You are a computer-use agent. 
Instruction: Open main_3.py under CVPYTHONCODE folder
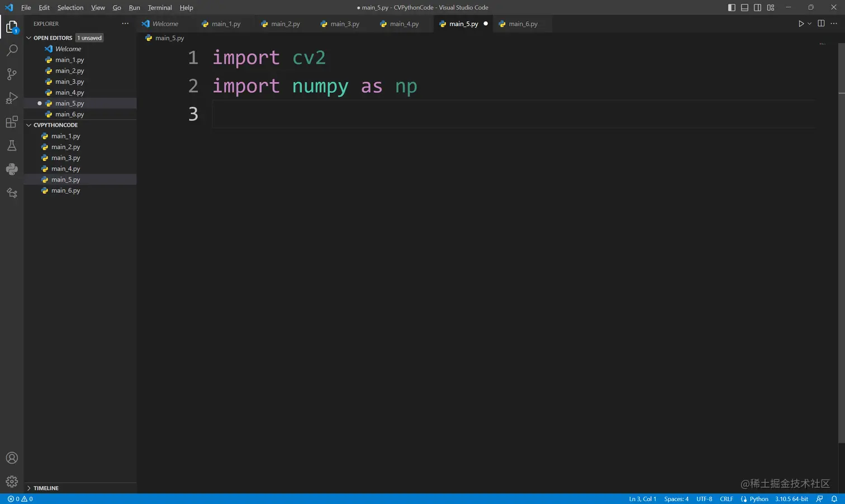point(80,158)
